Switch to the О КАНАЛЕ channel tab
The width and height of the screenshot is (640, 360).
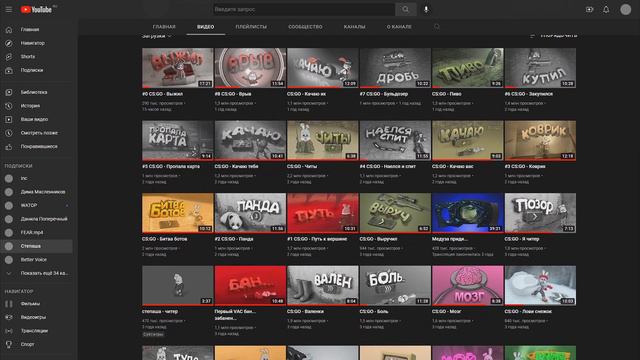(399, 27)
